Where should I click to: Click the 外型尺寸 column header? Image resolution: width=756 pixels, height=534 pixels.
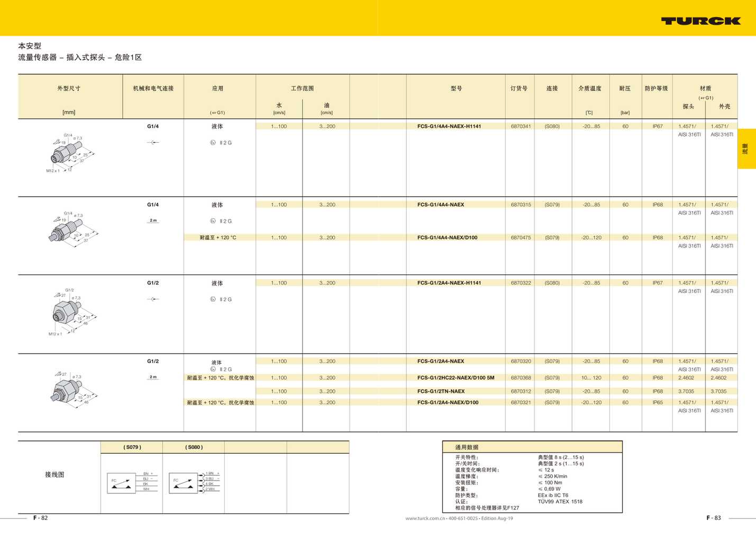click(69, 88)
